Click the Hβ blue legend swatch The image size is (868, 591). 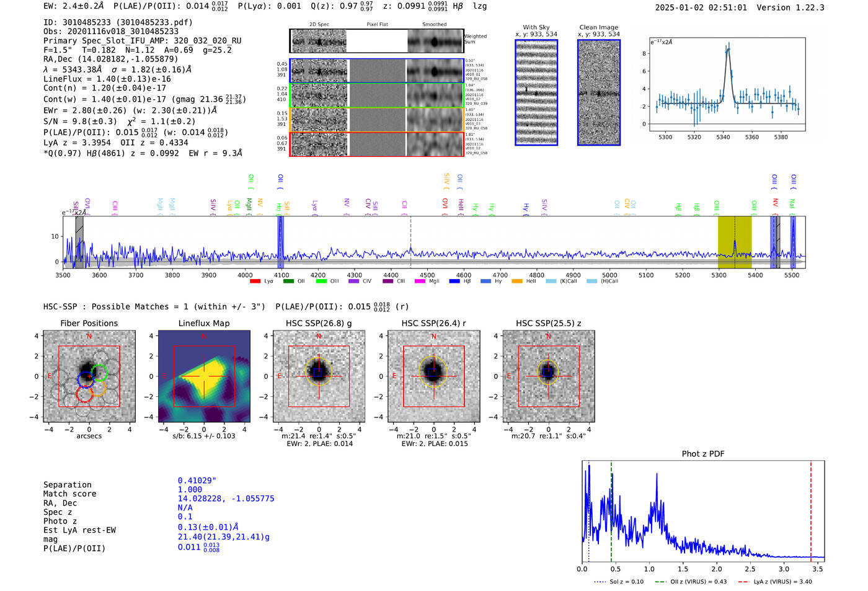[x=454, y=281]
